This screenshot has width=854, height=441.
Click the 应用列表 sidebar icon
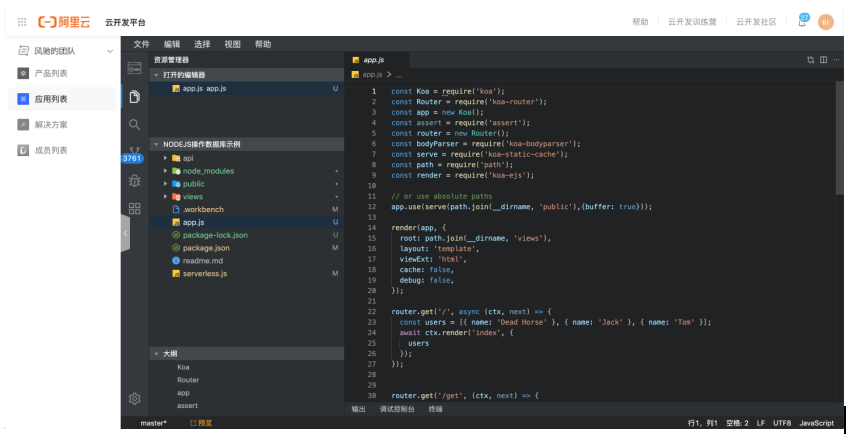point(23,99)
